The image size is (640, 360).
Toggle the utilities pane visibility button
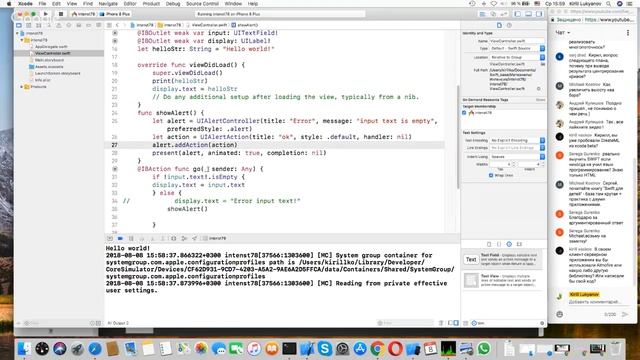pos(539,14)
